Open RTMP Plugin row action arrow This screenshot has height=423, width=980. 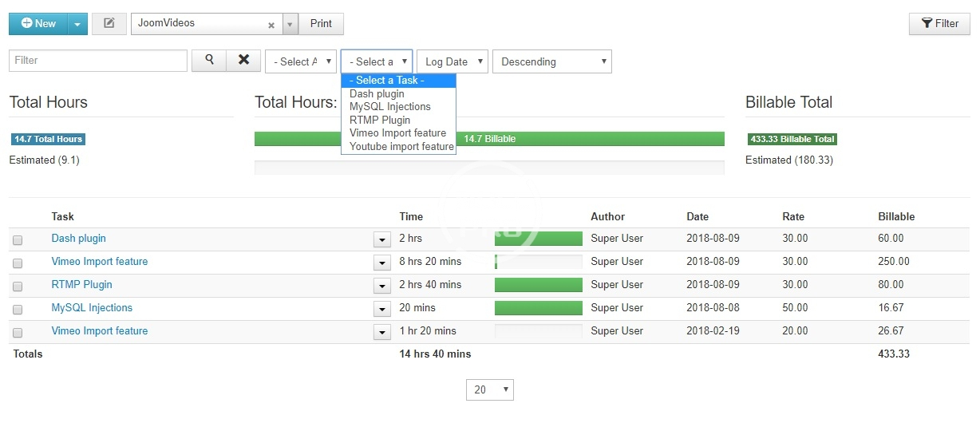pos(381,286)
